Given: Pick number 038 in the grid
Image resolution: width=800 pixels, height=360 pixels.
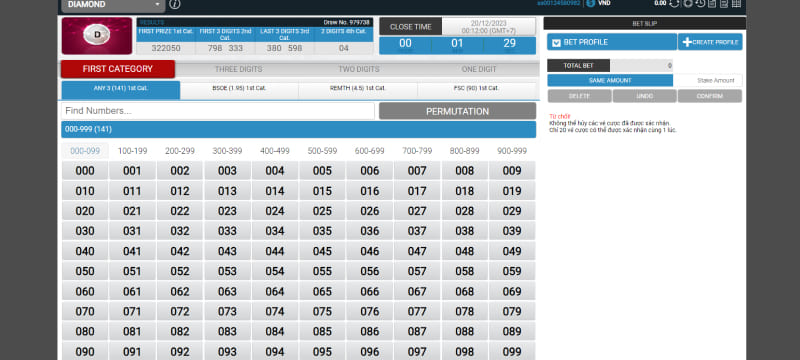Looking at the screenshot, I should [x=464, y=231].
